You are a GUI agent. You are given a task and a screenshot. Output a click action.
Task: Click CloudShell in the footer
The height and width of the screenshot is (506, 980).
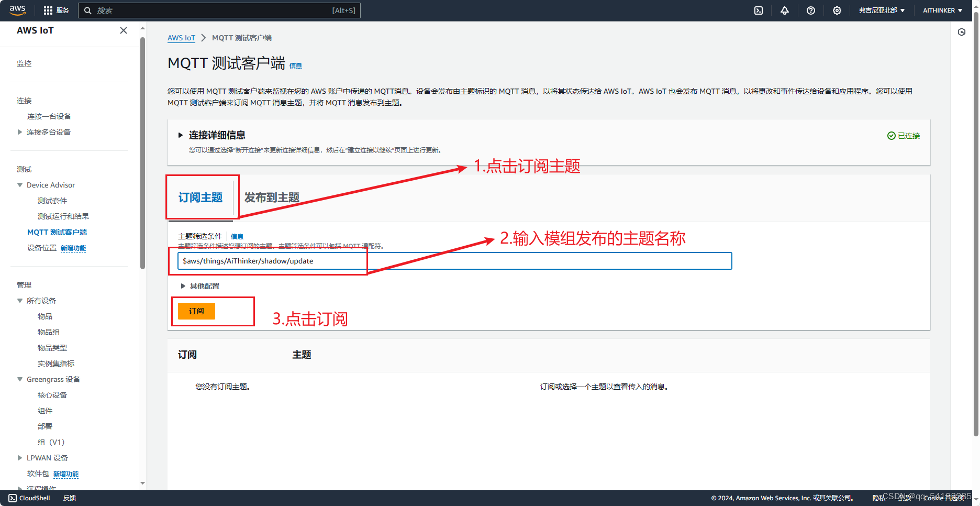[x=30, y=498]
